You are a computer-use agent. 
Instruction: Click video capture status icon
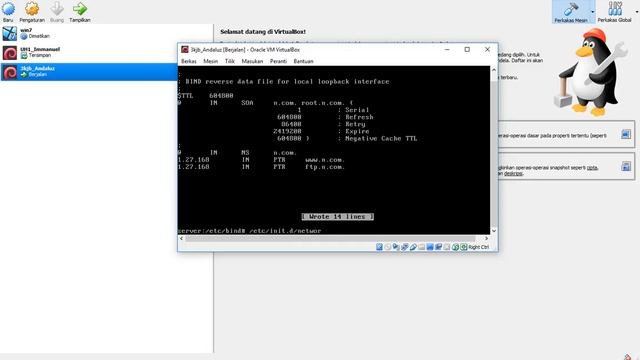point(438,247)
